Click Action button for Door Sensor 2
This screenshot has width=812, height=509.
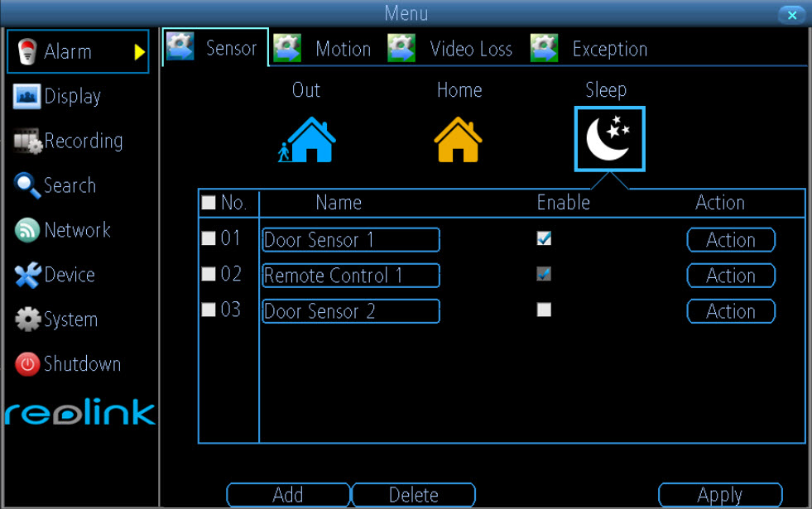click(731, 311)
